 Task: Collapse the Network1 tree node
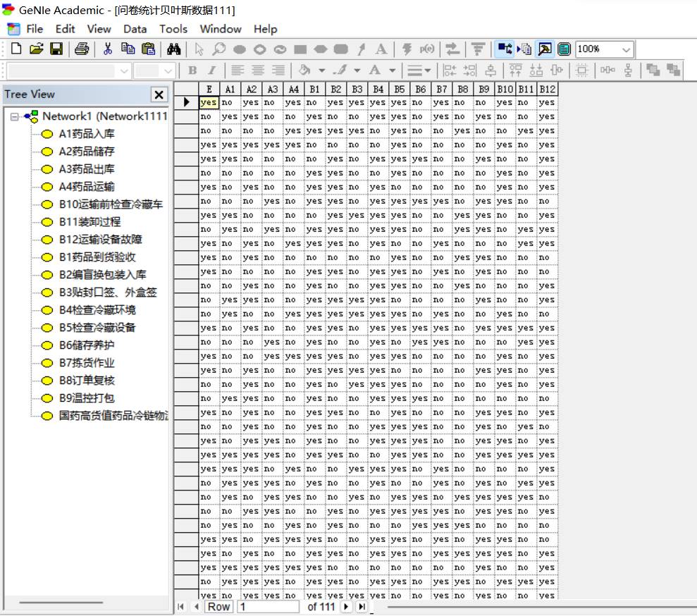(x=16, y=116)
